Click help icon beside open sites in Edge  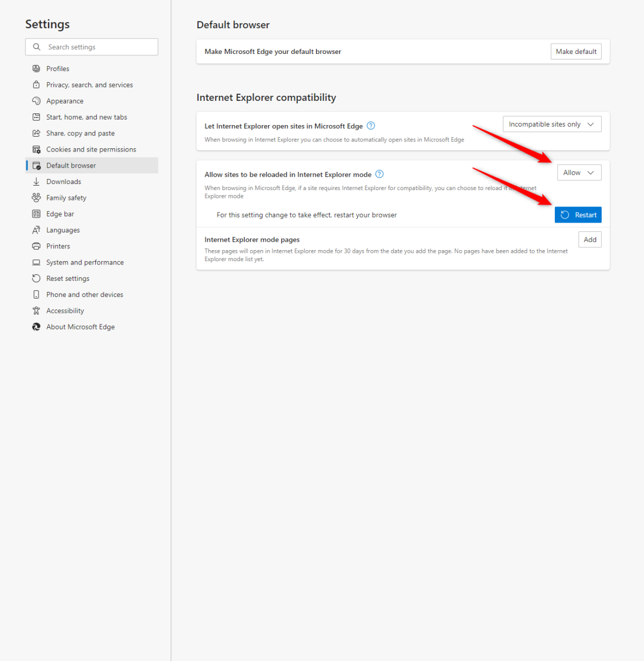point(371,126)
